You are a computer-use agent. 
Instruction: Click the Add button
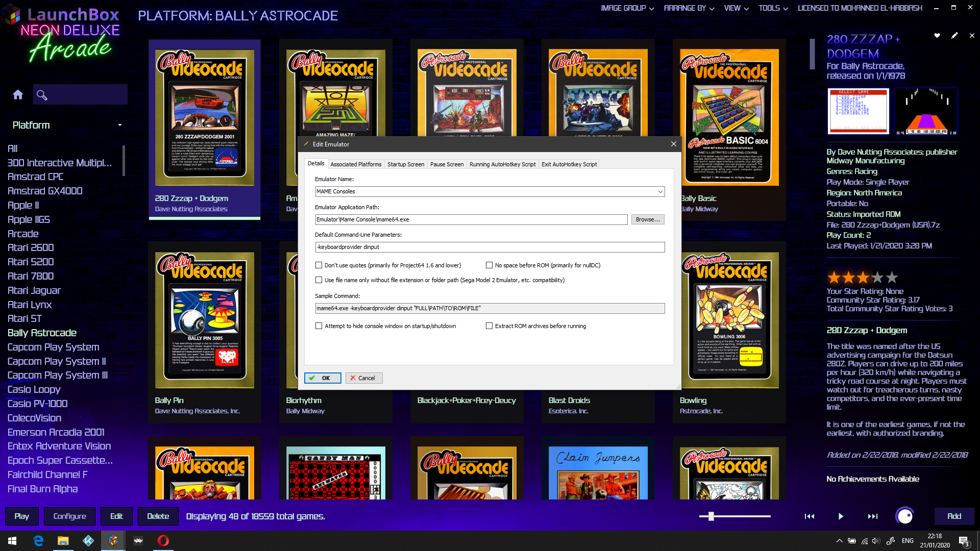point(954,516)
